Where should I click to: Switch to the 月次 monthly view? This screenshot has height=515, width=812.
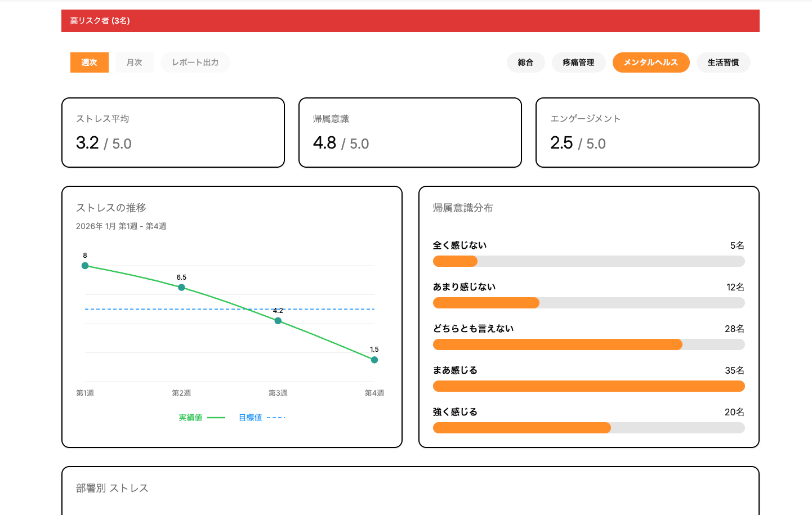pos(135,62)
